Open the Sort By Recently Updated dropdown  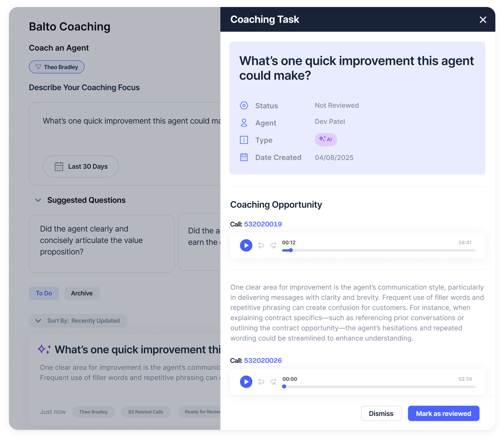pyautogui.click(x=78, y=321)
